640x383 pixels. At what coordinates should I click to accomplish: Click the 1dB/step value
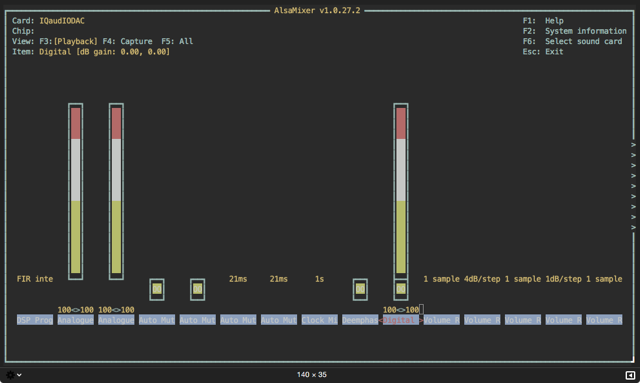tap(563, 279)
